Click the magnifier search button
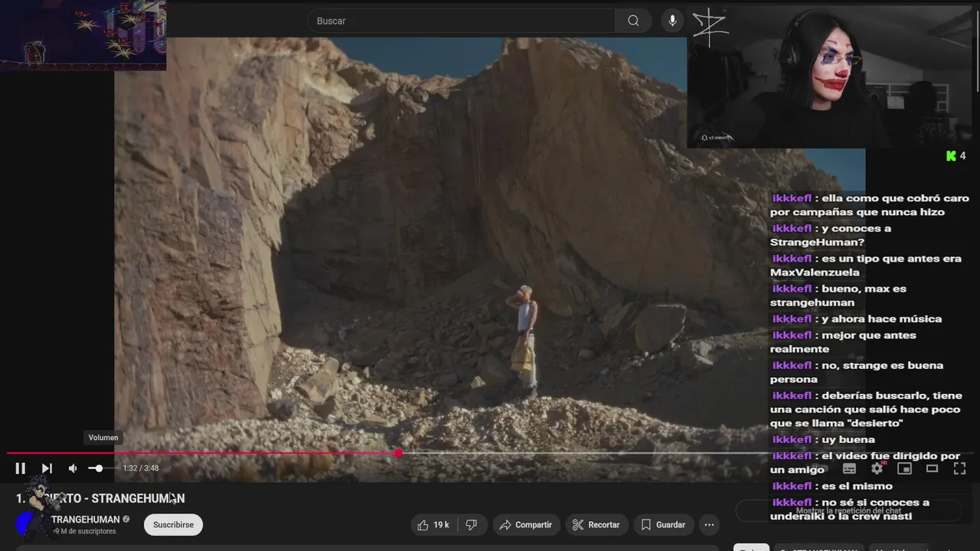Screen dimensions: 980x551 pyautogui.click(x=633, y=21)
